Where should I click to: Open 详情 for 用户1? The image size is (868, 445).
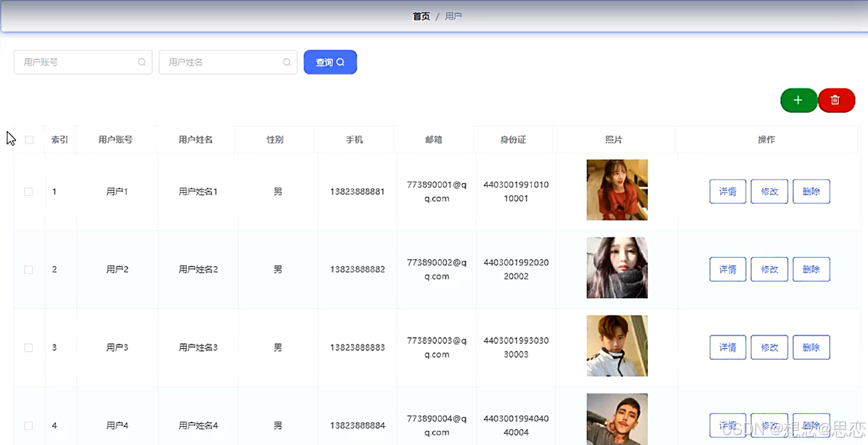[728, 192]
